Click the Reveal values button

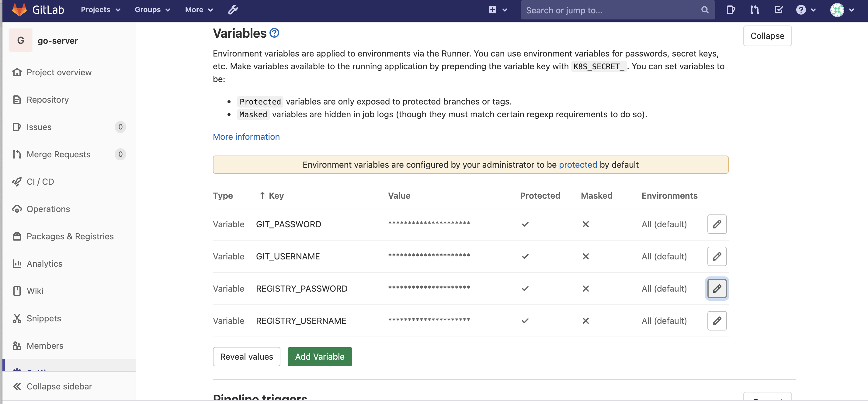tap(246, 357)
